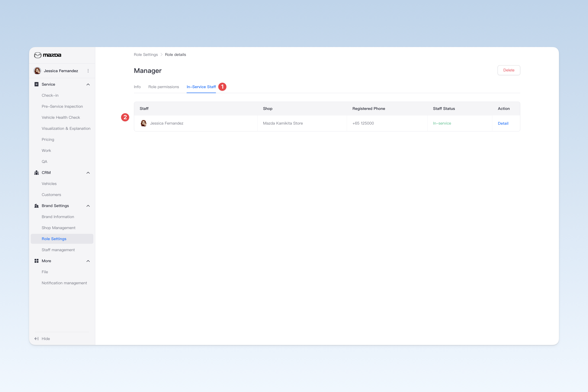Collapse the Brand Settings chevron
This screenshot has width=588, height=392.
click(x=88, y=206)
